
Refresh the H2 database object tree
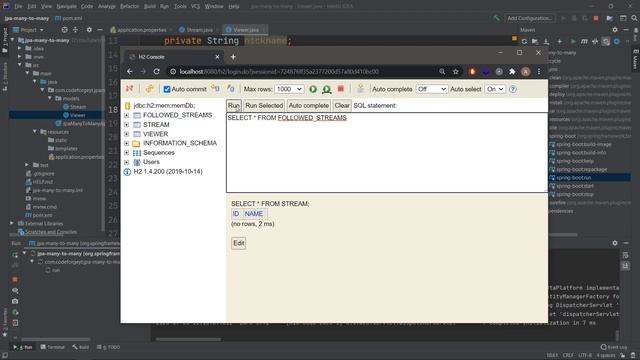tap(149, 89)
